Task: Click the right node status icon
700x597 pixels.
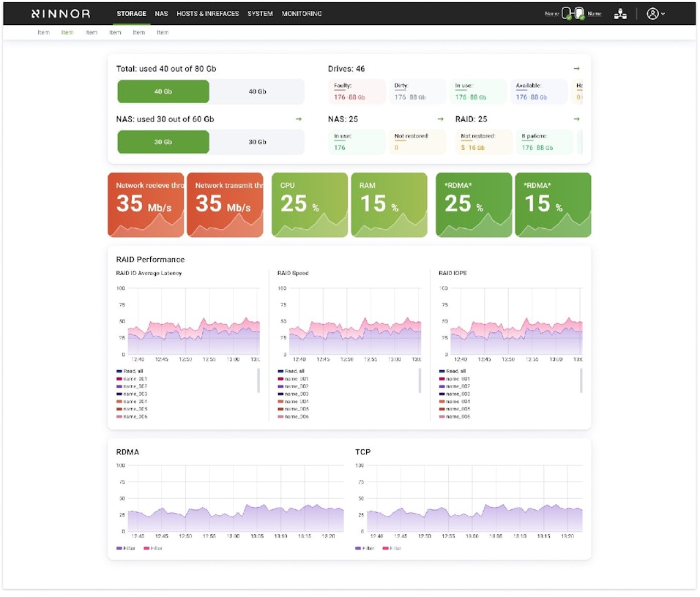Action: [579, 13]
